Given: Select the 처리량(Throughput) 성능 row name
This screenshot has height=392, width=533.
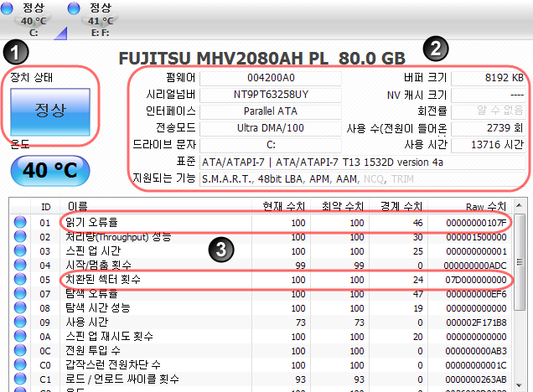Looking at the screenshot, I should 118,236.
